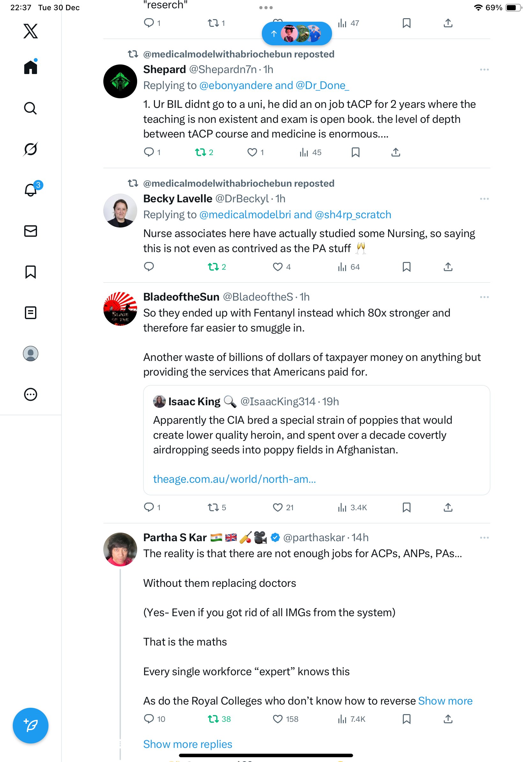The width and height of the screenshot is (532, 762).
Task: Open Becky Lavelle's profile picture
Action: point(120,211)
